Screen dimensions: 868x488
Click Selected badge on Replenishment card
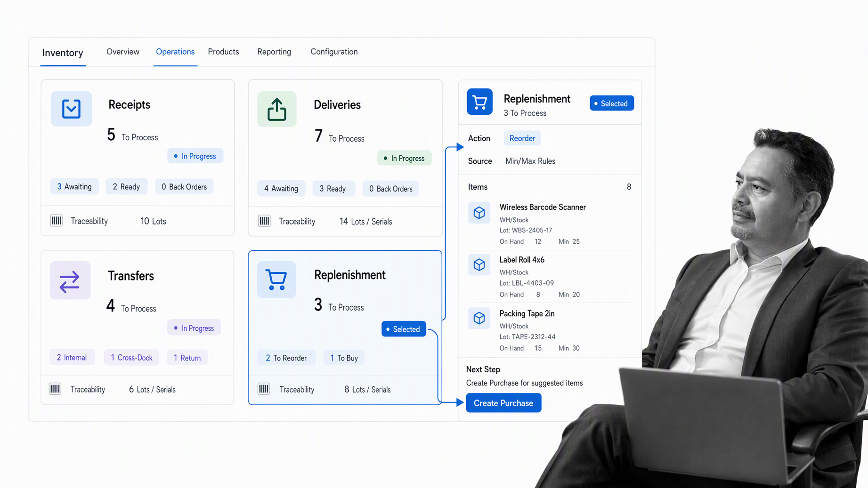(x=404, y=329)
